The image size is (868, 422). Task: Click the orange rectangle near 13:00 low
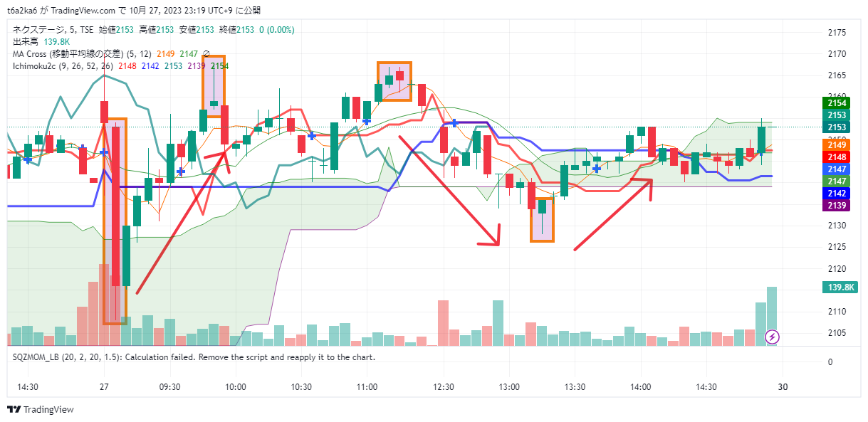[542, 220]
